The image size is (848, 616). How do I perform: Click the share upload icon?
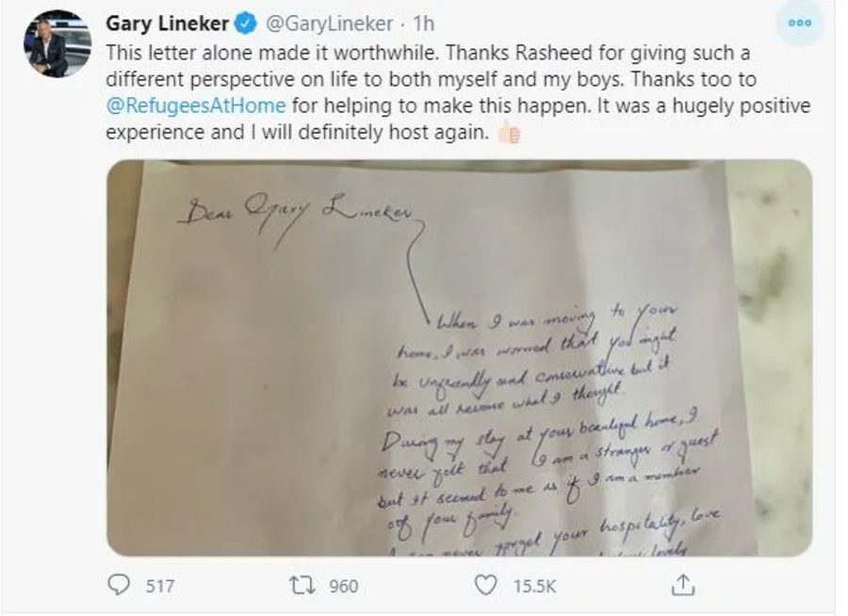(x=681, y=585)
